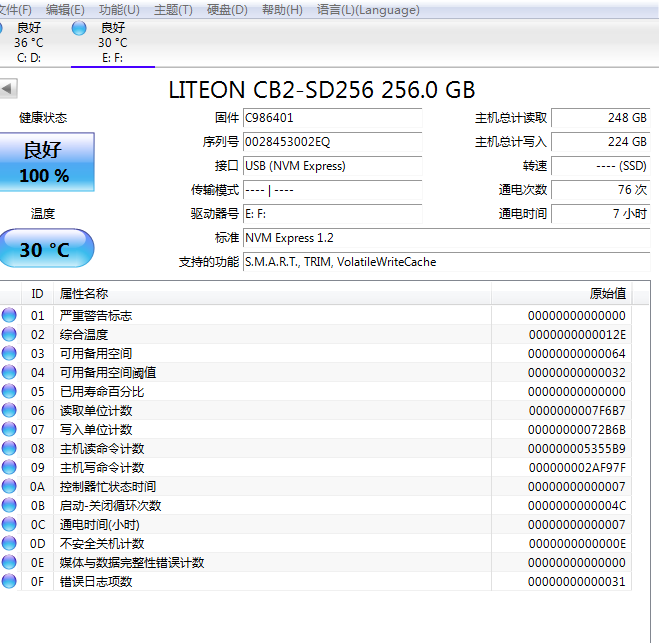The width and height of the screenshot is (659, 643).
Task: Click the total host writes value 224 GB
Action: click(601, 142)
